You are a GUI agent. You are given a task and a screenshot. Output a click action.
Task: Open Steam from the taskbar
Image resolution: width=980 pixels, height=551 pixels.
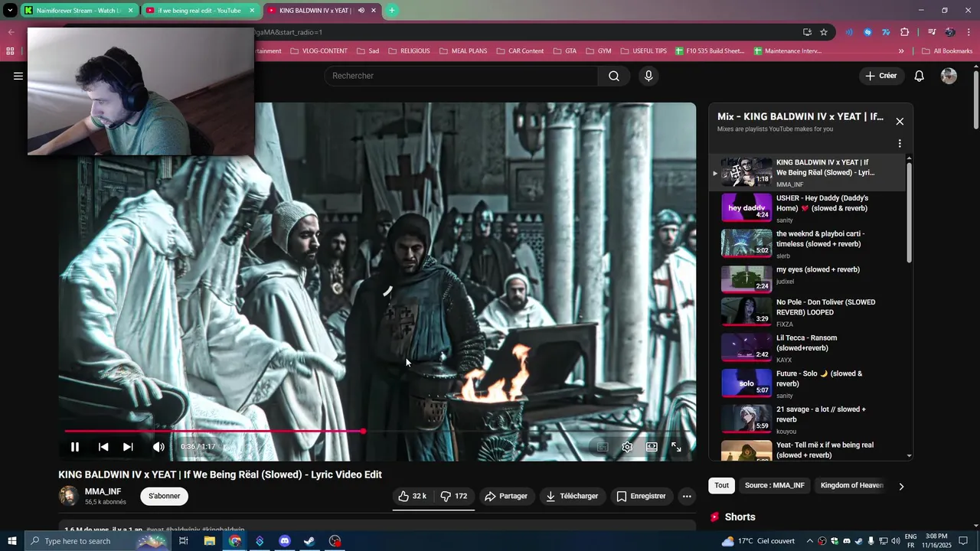(x=309, y=541)
